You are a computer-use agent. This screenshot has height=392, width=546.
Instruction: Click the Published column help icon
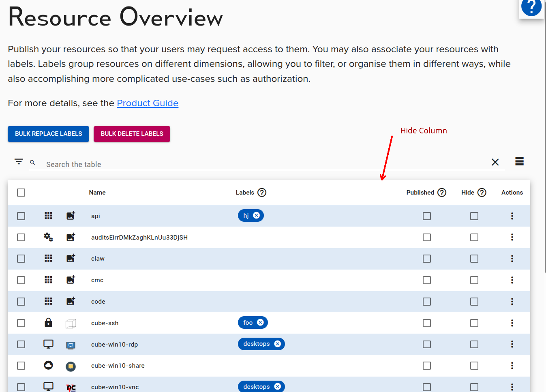pos(442,193)
